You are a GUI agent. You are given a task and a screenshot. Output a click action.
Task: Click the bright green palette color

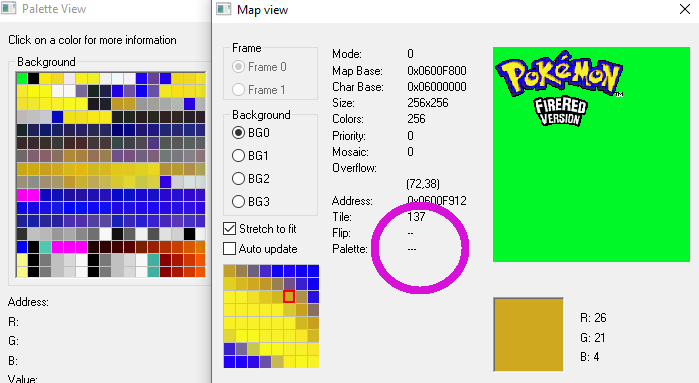tap(22, 78)
